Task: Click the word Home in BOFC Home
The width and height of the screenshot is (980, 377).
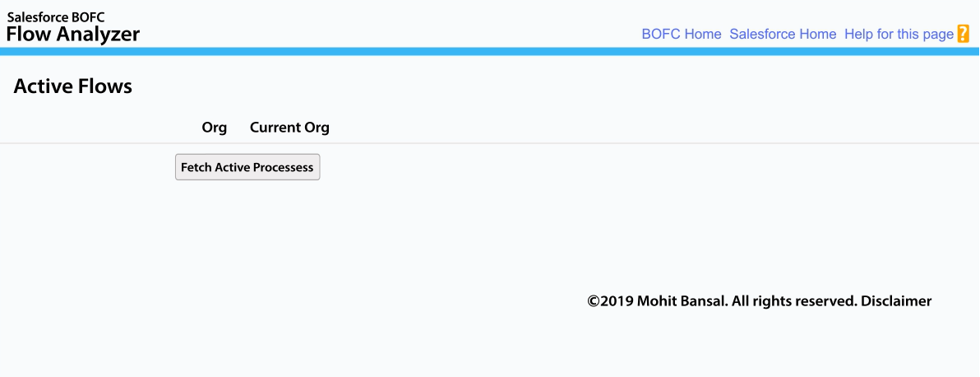Action: pyautogui.click(x=703, y=34)
